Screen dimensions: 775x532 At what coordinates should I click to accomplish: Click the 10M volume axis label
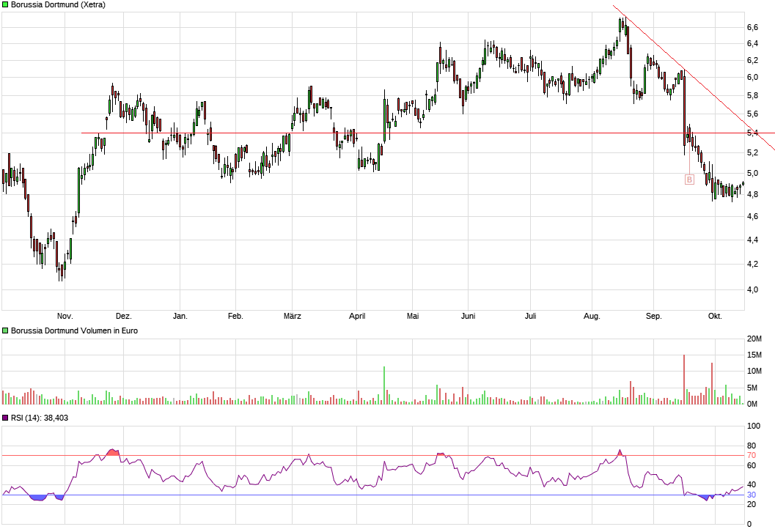[x=754, y=372]
